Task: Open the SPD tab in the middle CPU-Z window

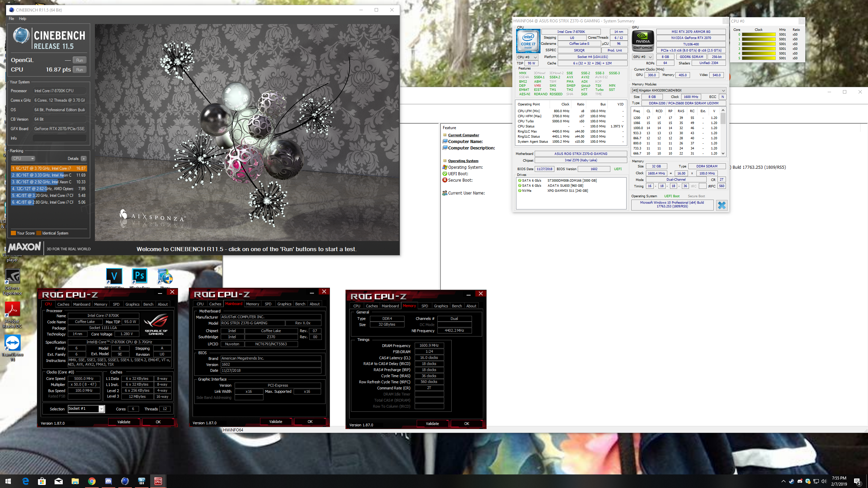Action: [x=268, y=304]
